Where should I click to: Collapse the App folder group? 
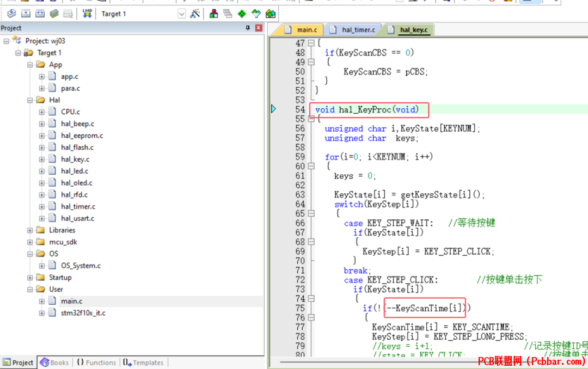click(x=30, y=65)
